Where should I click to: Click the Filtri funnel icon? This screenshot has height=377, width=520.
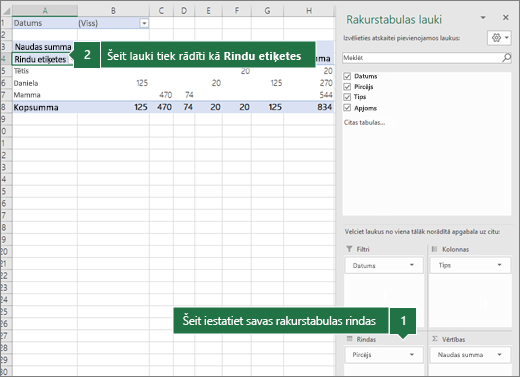point(349,249)
